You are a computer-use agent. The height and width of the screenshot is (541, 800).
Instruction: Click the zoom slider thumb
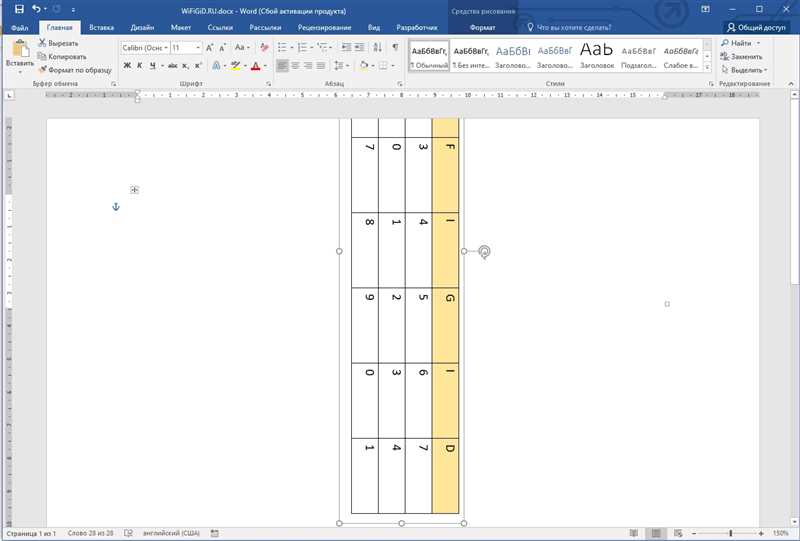(x=731, y=533)
